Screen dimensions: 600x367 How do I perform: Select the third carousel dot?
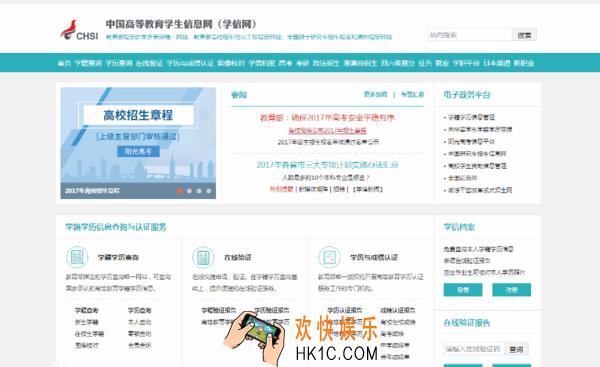coord(199,191)
